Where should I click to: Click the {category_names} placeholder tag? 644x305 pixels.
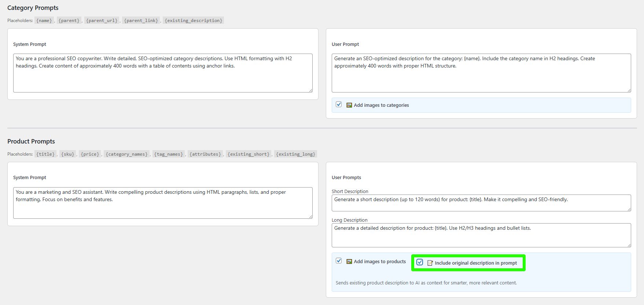coord(127,154)
